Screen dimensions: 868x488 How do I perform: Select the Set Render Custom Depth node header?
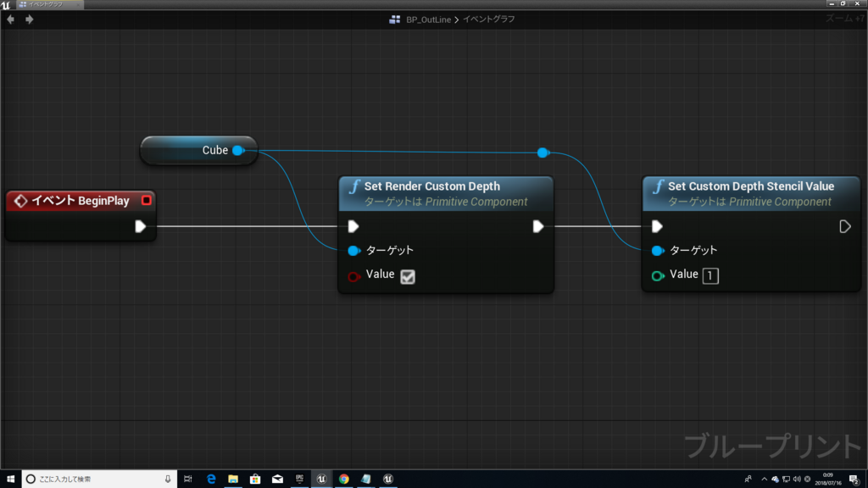point(446,194)
